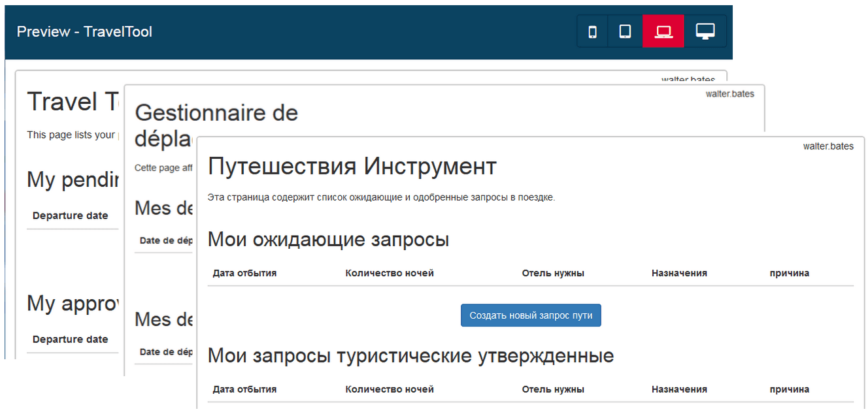Click walter.bates username on English page
This screenshot has height=418, width=868.
point(688,80)
